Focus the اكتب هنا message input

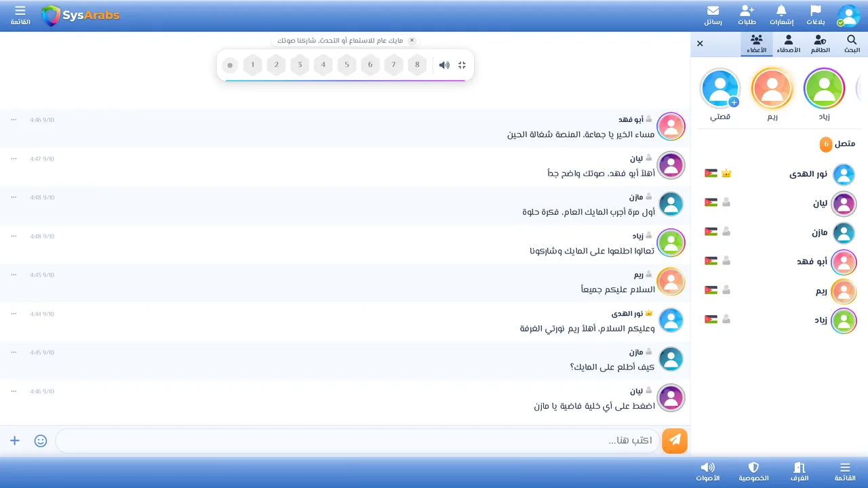[x=357, y=441]
